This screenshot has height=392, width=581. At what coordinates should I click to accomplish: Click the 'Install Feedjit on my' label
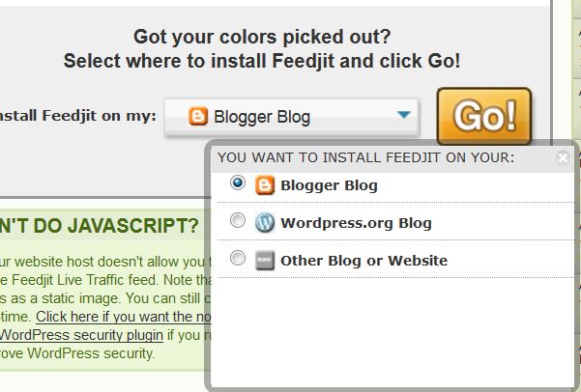pos(77,116)
